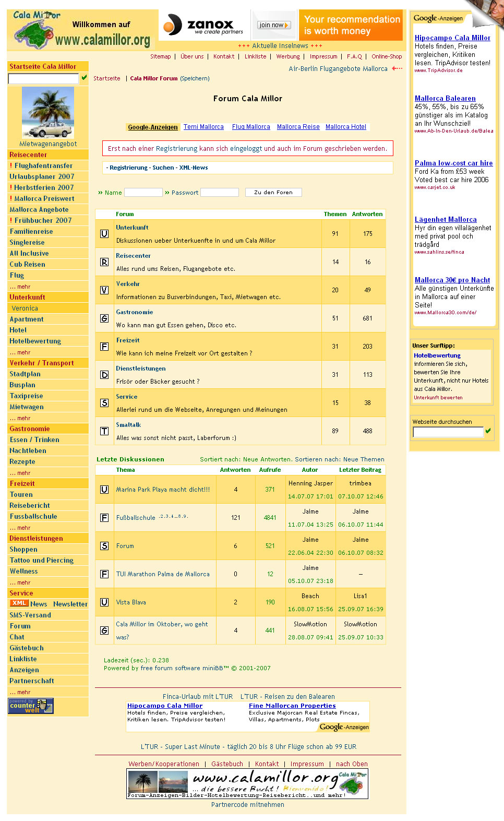504x821 pixels.
Task: Click the zanox logo banner
Action: [x=203, y=25]
